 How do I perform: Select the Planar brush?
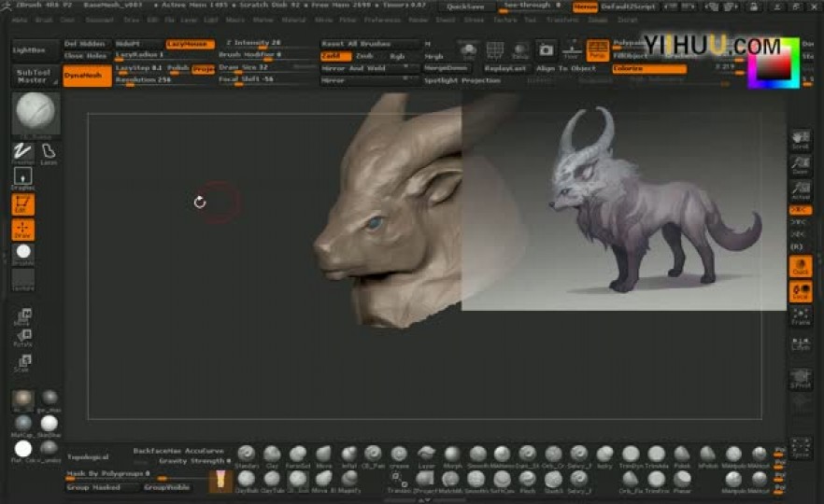682,481
